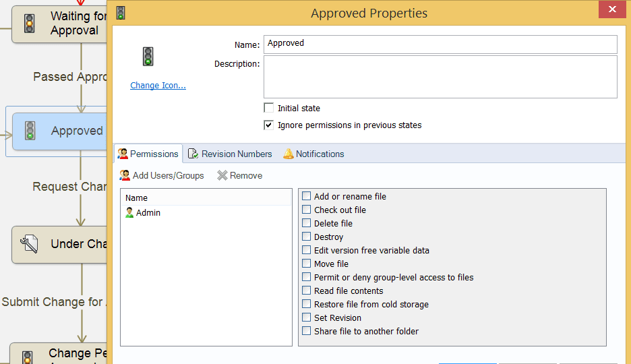Open the Notifications tab
The height and width of the screenshot is (364, 631).
point(313,154)
